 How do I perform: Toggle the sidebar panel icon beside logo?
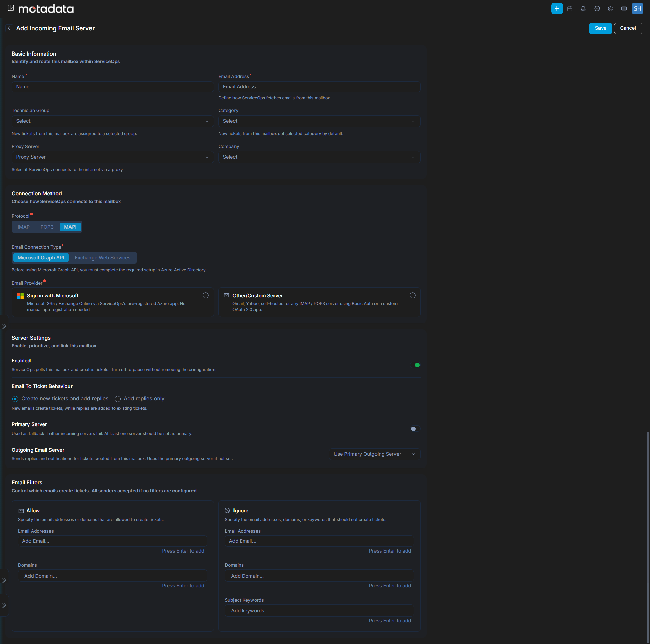pyautogui.click(x=11, y=8)
